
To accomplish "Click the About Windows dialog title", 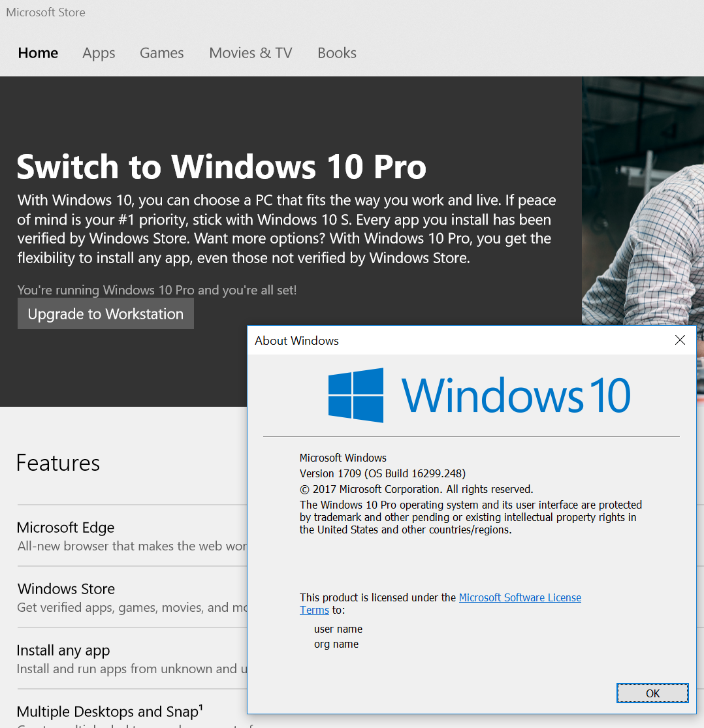I will (296, 341).
